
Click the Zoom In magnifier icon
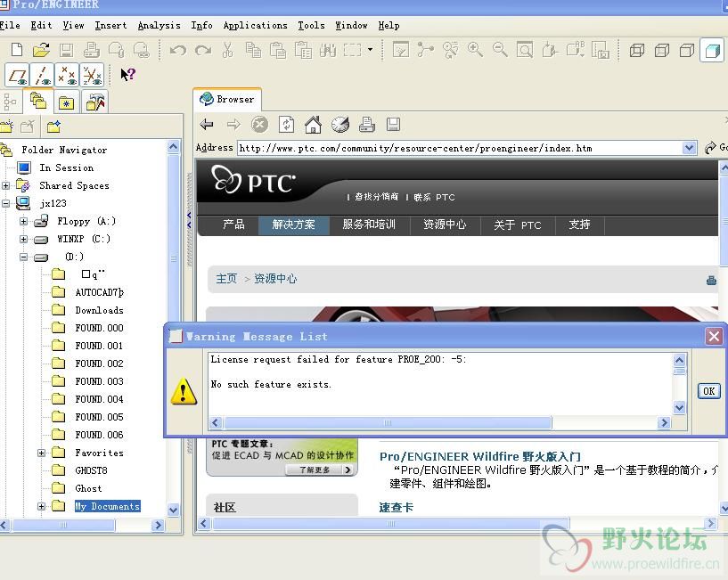(475, 49)
